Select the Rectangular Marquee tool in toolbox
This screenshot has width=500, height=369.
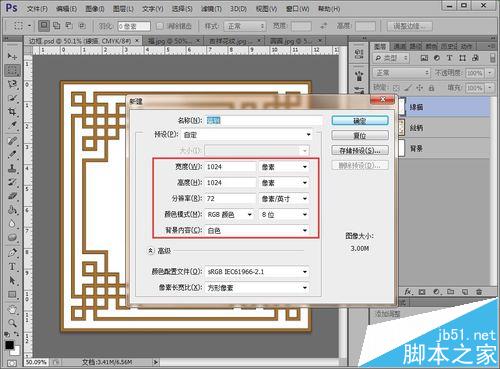(12, 70)
